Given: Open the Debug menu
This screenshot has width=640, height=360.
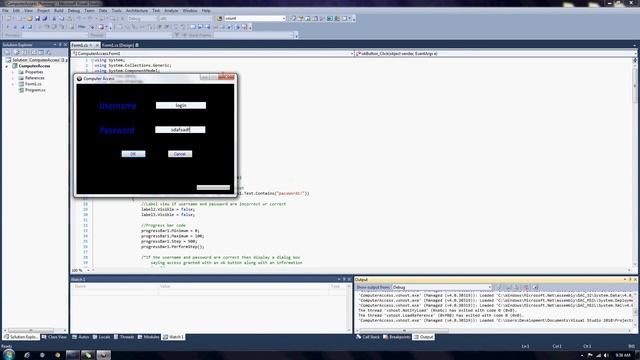Looking at the screenshot, I should [74, 11].
